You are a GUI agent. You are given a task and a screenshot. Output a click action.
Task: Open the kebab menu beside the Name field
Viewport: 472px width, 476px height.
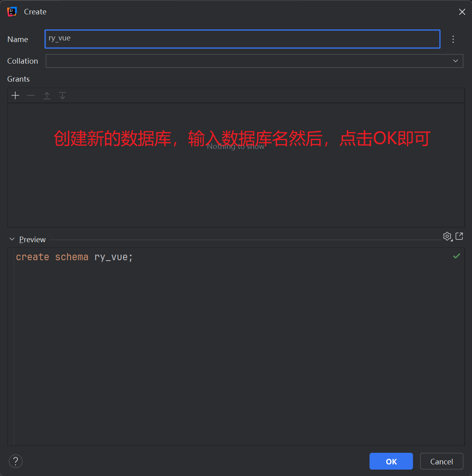(x=453, y=39)
